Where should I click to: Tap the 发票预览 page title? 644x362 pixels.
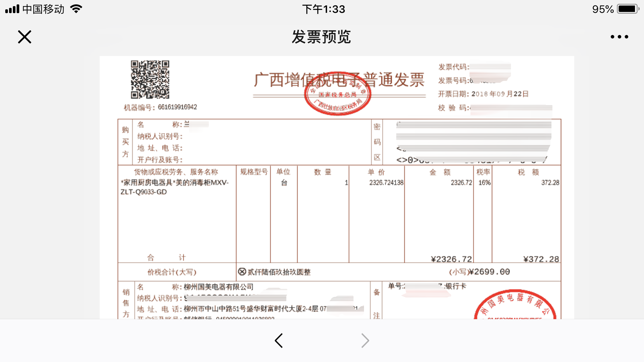point(321,37)
